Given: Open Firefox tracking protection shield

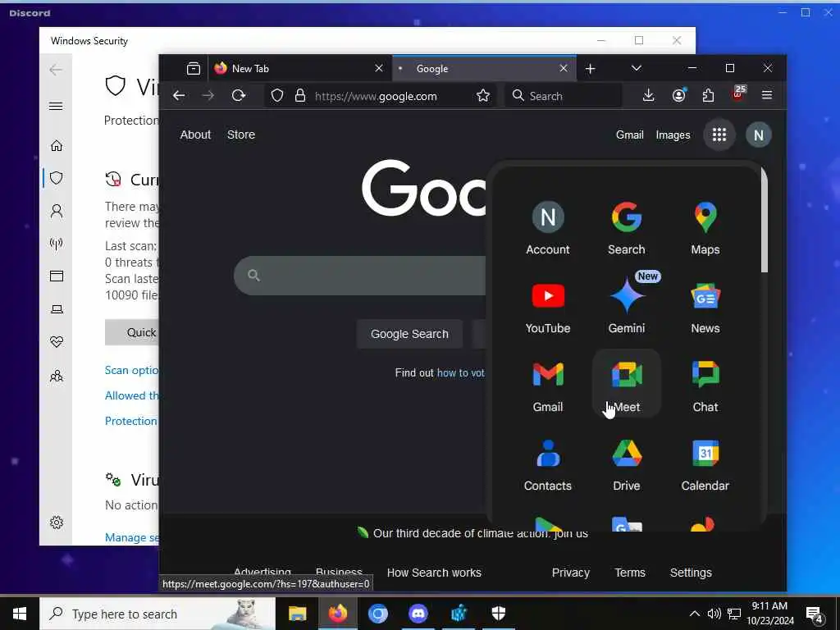Looking at the screenshot, I should pos(277,96).
